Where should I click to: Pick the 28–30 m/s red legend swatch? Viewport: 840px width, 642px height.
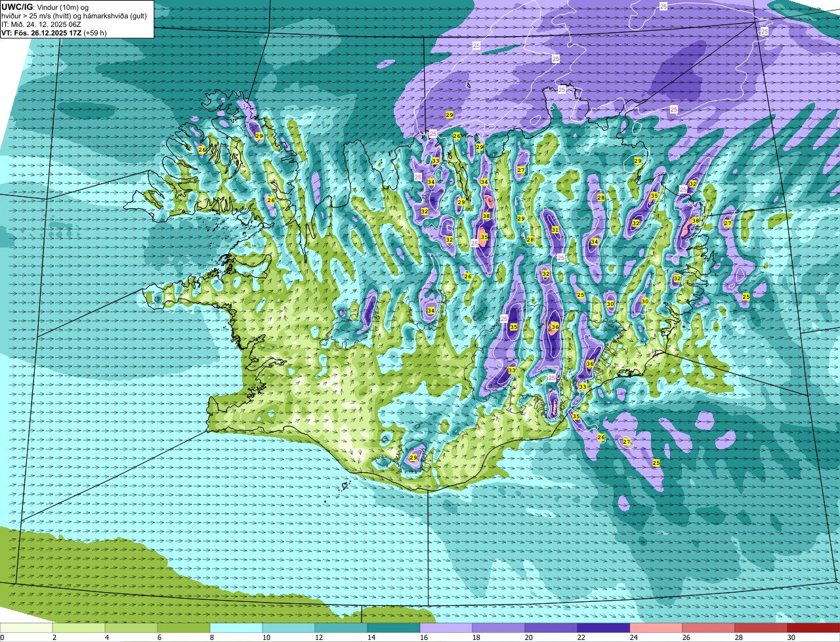coord(761,628)
